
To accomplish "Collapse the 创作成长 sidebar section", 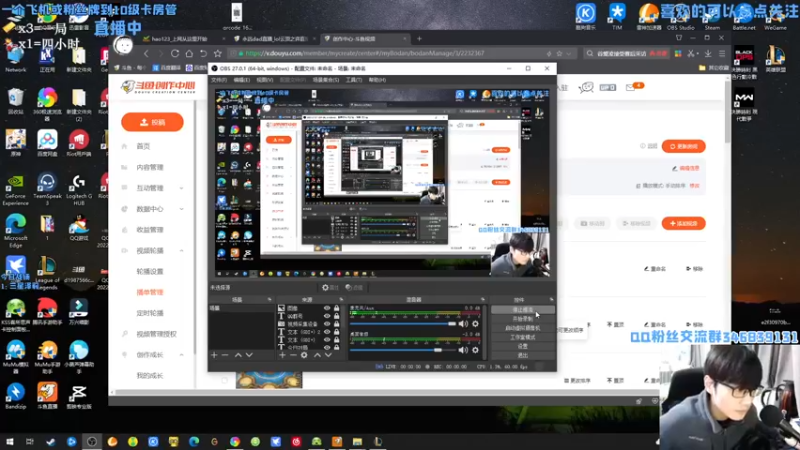I will pos(182,355).
